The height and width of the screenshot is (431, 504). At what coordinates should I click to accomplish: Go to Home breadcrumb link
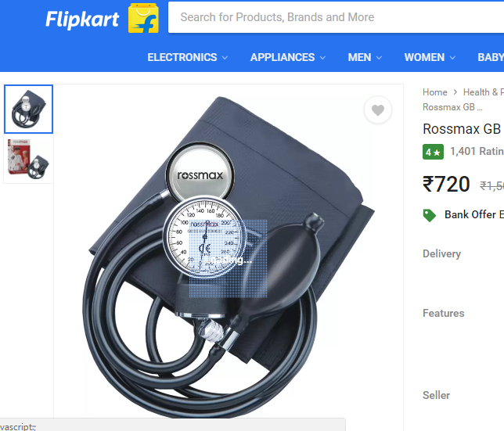pyautogui.click(x=435, y=92)
